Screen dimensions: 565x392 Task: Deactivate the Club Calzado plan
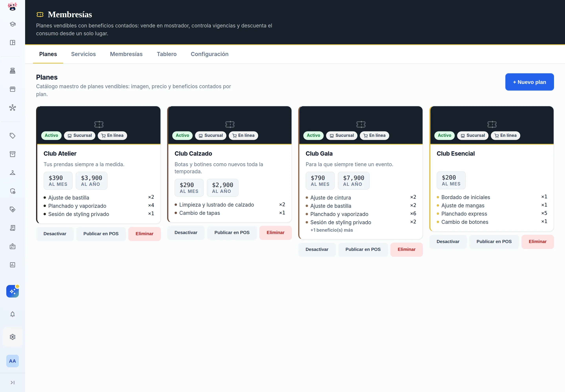pyautogui.click(x=186, y=233)
